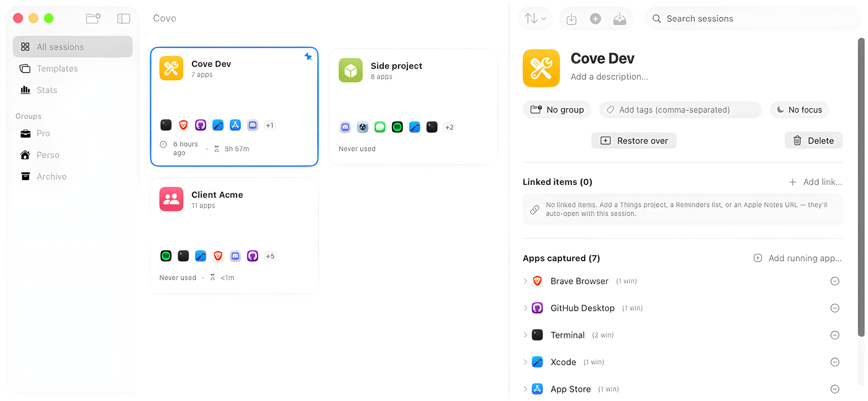Click the Linked items (0) heading
Viewport: 868px width, 401px height.
[x=557, y=182]
